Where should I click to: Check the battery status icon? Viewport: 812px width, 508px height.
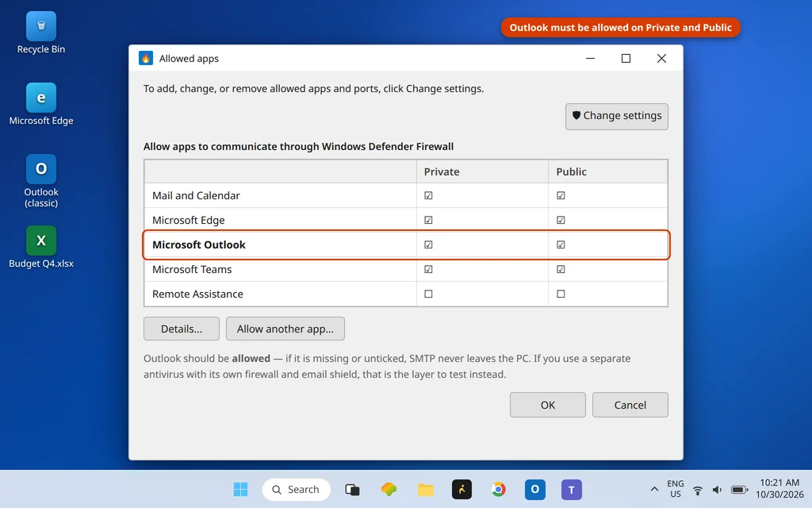coord(740,490)
